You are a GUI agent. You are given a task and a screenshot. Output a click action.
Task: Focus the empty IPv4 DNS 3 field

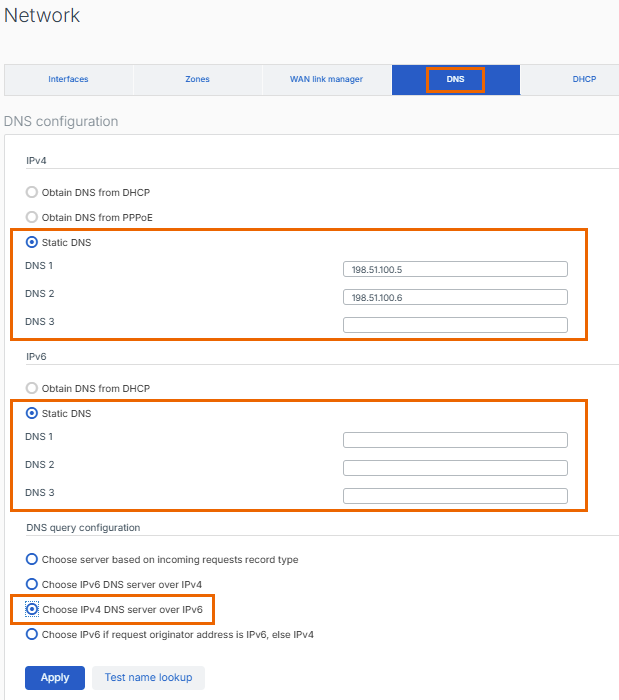pyautogui.click(x=455, y=325)
